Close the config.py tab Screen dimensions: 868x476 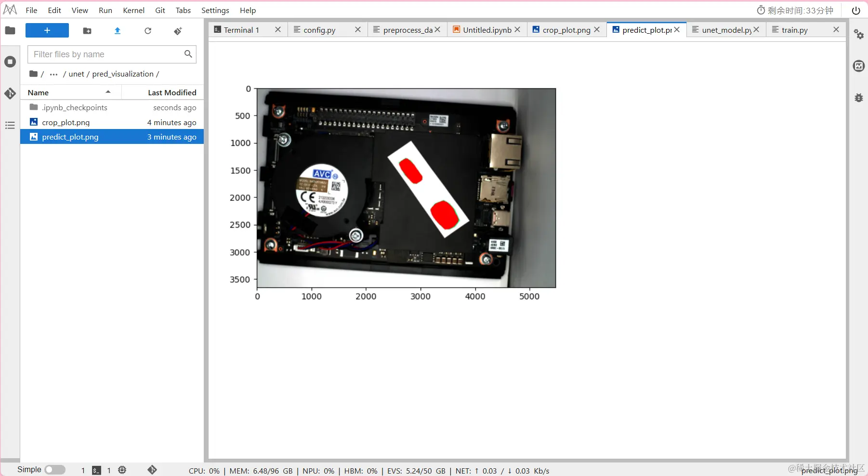[358, 29]
